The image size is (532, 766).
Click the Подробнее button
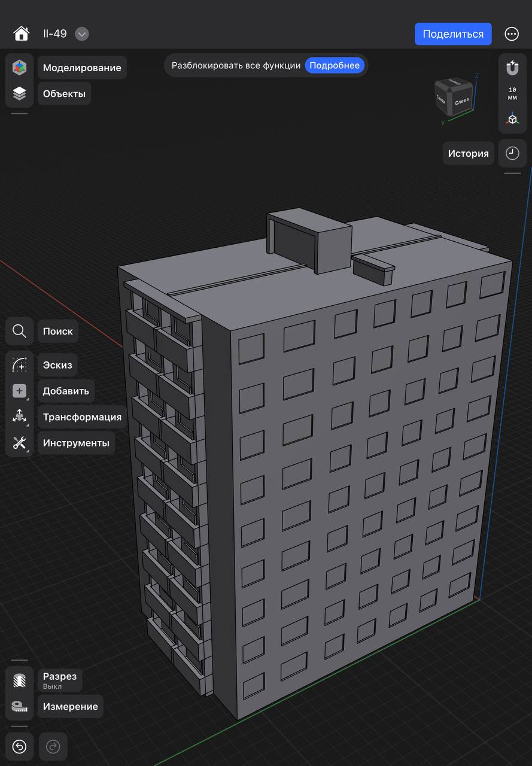coord(335,65)
